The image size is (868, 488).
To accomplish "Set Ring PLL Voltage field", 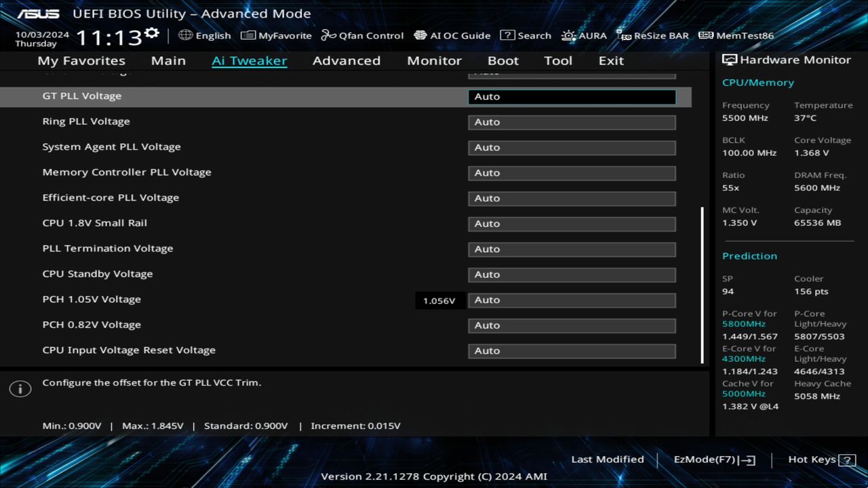I will 572,122.
